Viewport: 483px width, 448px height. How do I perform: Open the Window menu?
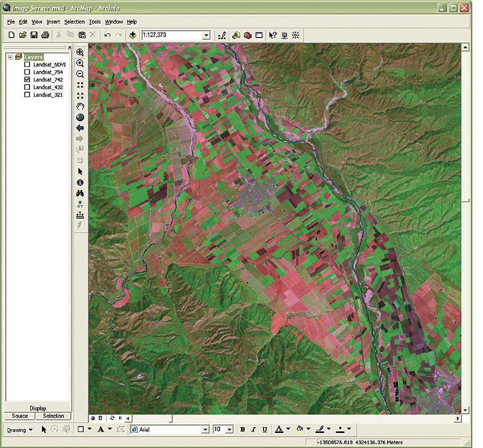pos(114,22)
